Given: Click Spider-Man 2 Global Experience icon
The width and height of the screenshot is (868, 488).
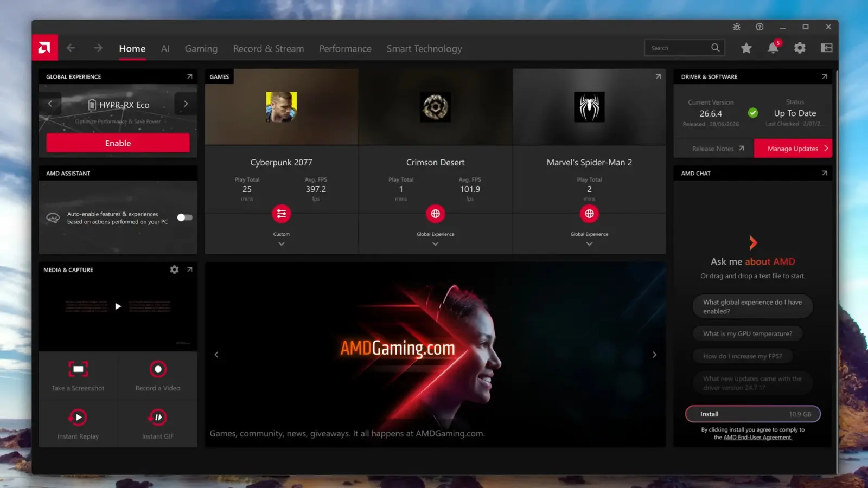Looking at the screenshot, I should pos(589,214).
